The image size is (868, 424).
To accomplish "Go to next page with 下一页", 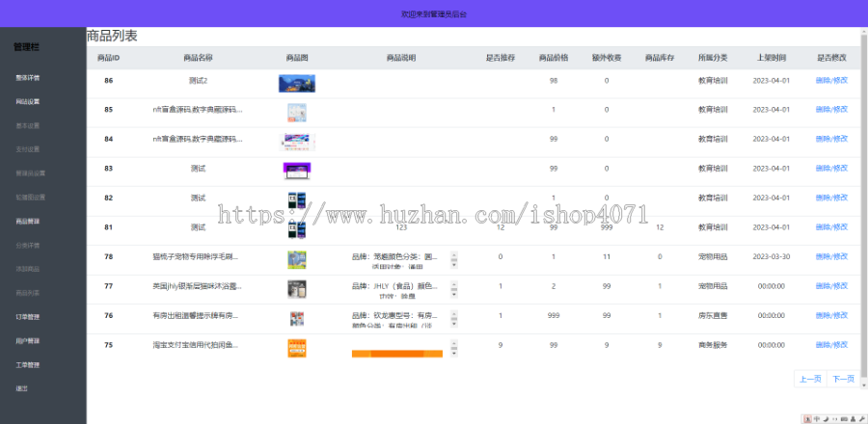I will click(x=842, y=379).
